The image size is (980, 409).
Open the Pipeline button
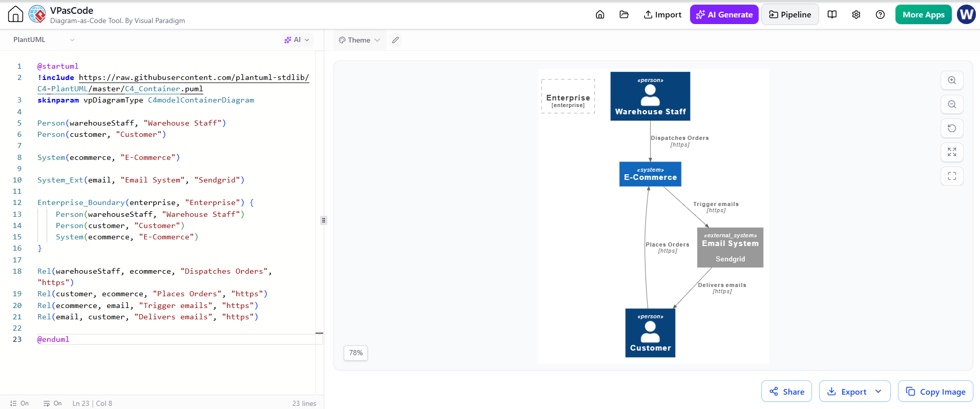click(790, 14)
